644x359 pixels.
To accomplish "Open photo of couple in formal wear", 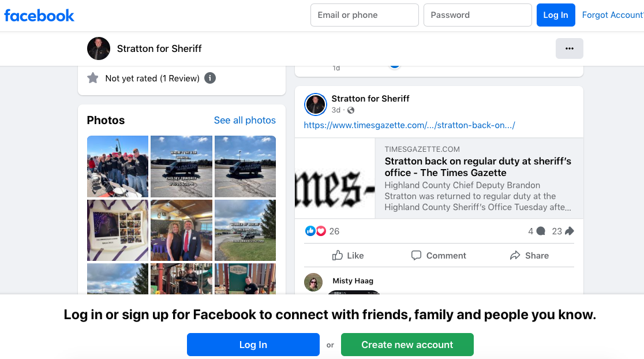I will click(182, 230).
